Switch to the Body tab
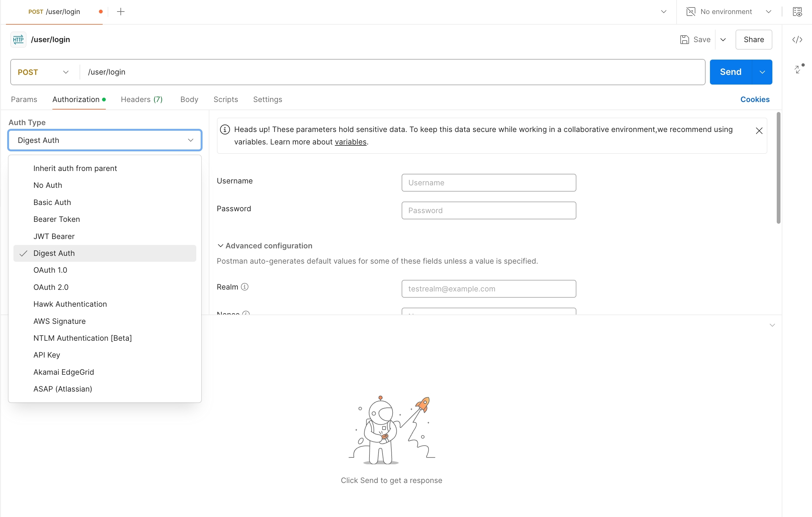The image size is (812, 517). tap(189, 100)
